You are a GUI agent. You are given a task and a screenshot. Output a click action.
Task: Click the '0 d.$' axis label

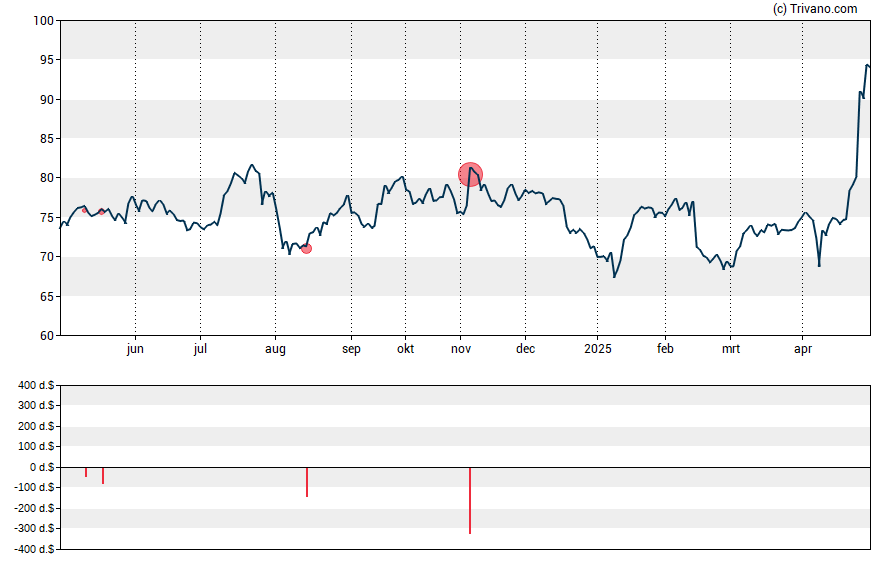click(42, 467)
